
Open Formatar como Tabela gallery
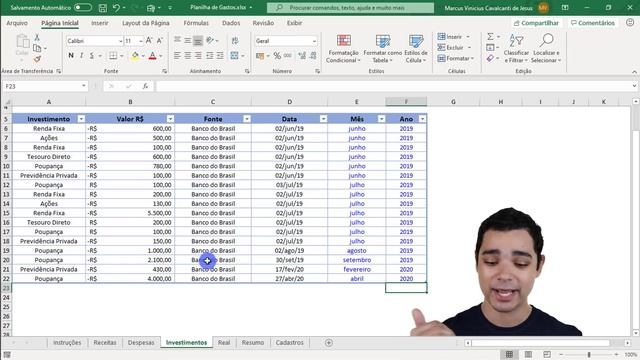point(382,49)
